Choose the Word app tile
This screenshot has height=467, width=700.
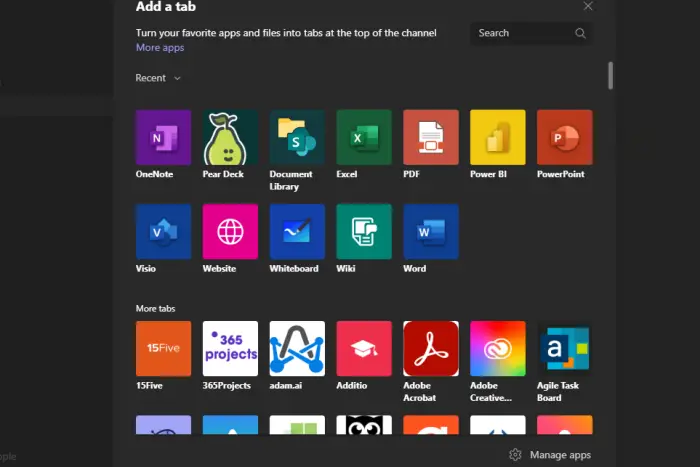(x=431, y=232)
